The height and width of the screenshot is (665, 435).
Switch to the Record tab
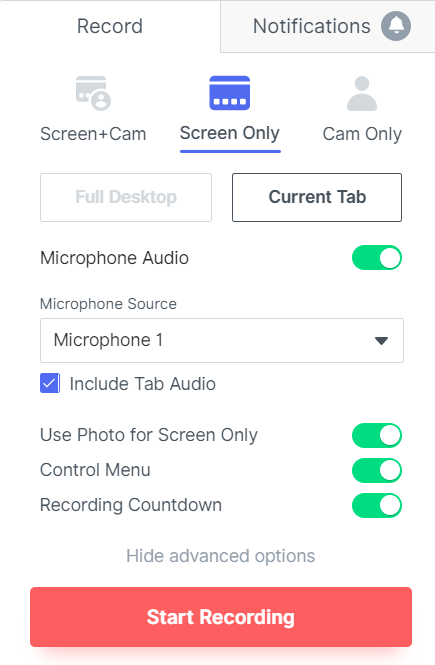(x=110, y=26)
